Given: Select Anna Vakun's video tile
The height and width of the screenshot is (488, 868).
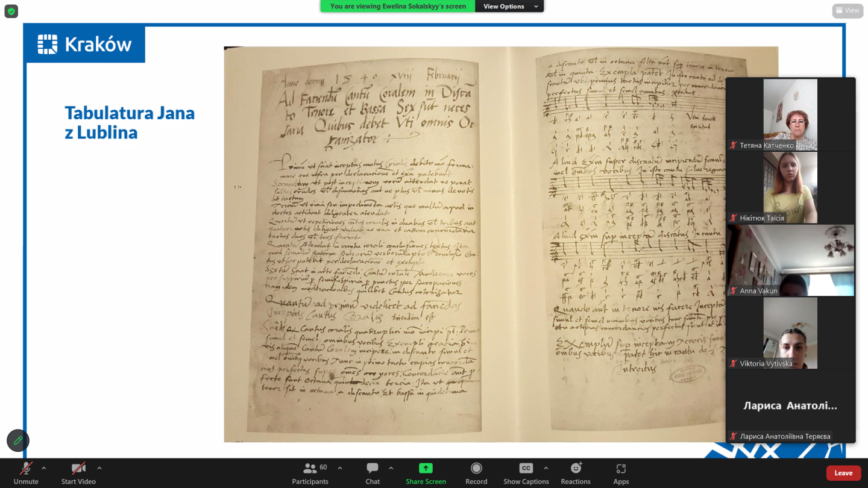Looking at the screenshot, I should tap(790, 260).
